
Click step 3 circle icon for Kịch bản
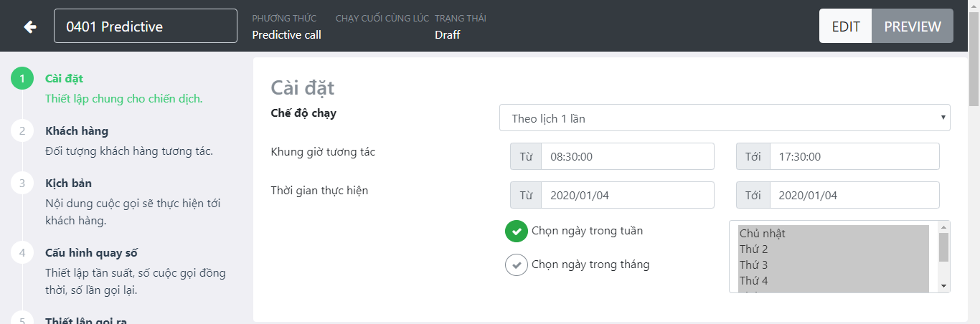coord(22,183)
